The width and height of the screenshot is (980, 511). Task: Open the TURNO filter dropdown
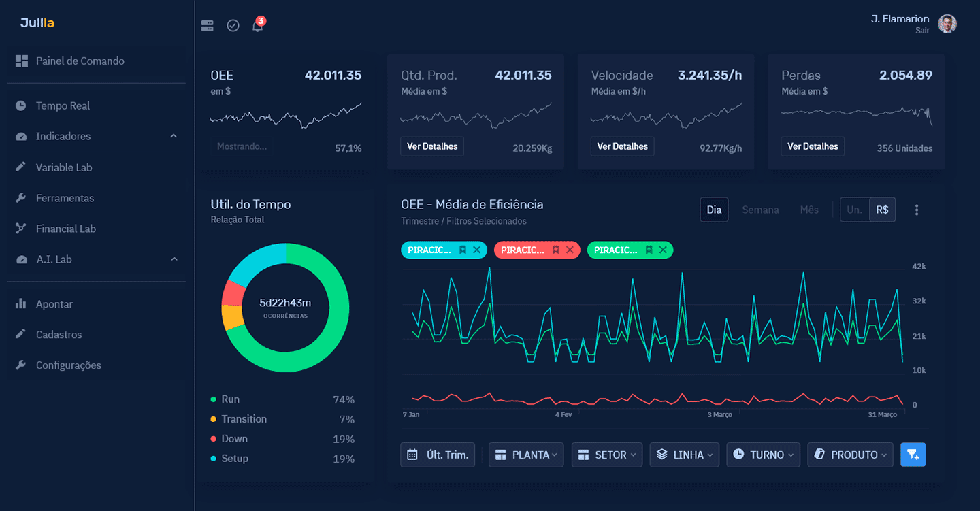point(763,455)
